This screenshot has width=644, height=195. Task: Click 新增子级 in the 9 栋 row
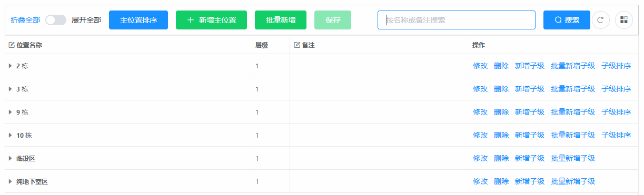tap(530, 112)
